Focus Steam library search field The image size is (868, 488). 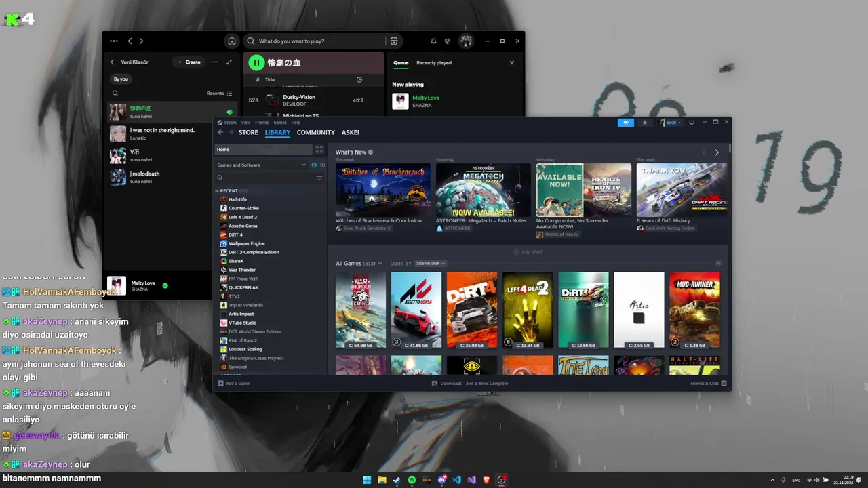264,178
